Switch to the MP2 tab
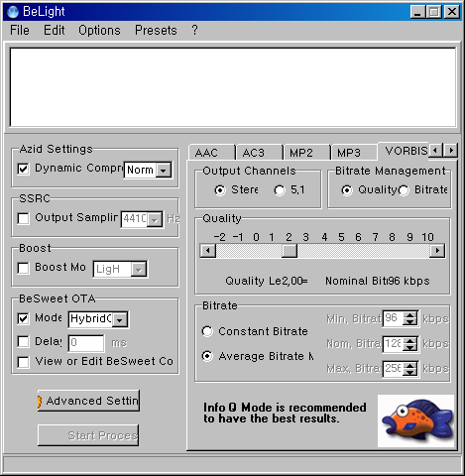Screen dimensions: 465x476 click(x=306, y=153)
